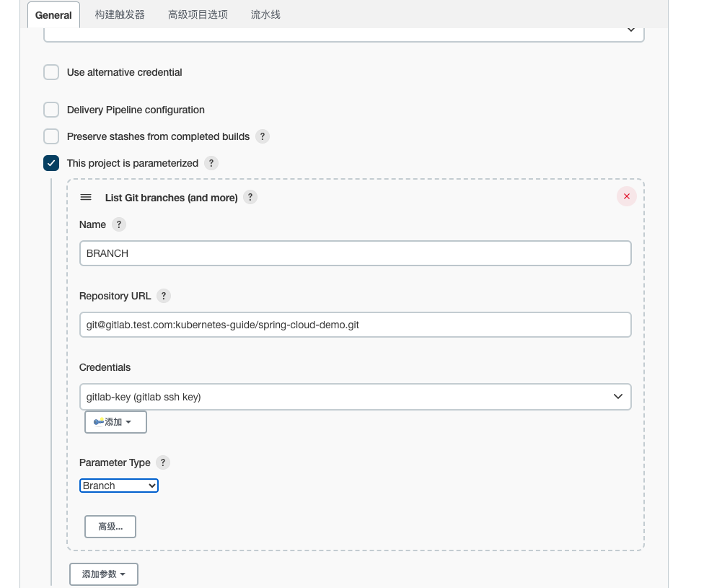Image resolution: width=704 pixels, height=588 pixels.
Task: Tick Preserve stashes from completed builds
Action: (x=51, y=136)
